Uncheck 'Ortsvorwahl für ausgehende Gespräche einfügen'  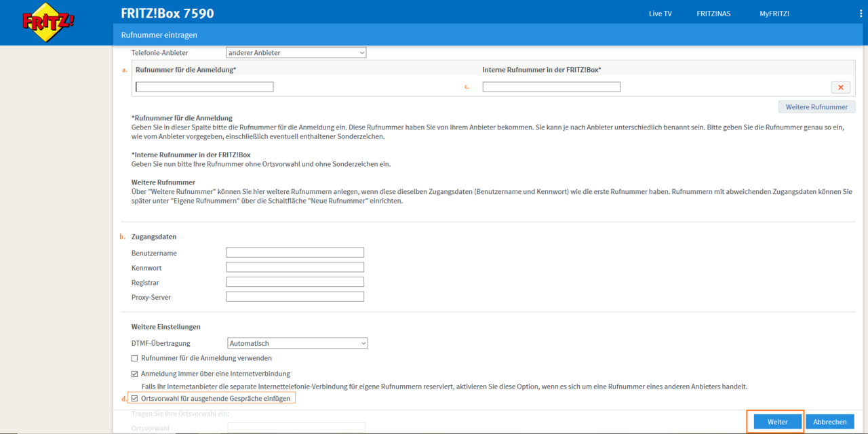click(x=134, y=399)
